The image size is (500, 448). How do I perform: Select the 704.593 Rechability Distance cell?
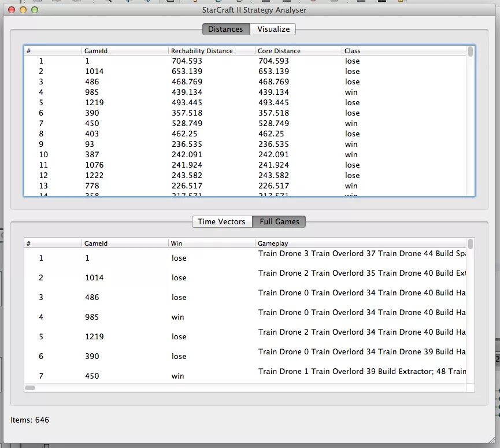(x=187, y=61)
